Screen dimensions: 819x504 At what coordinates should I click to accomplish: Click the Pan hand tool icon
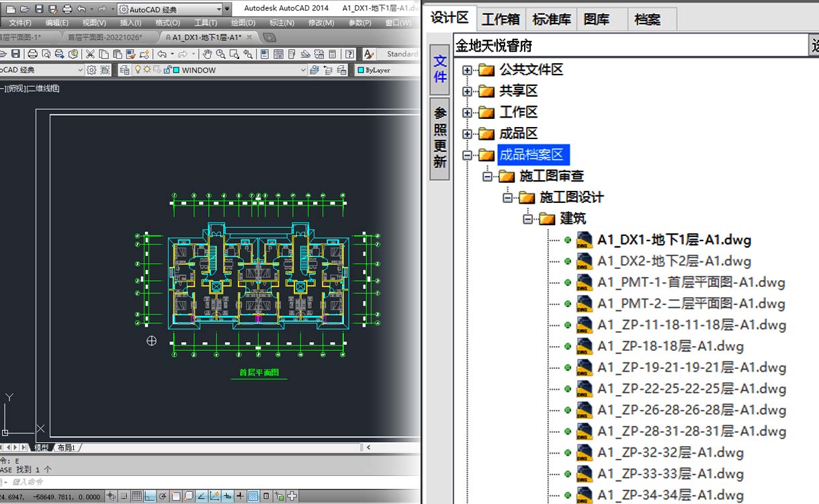pos(208,54)
